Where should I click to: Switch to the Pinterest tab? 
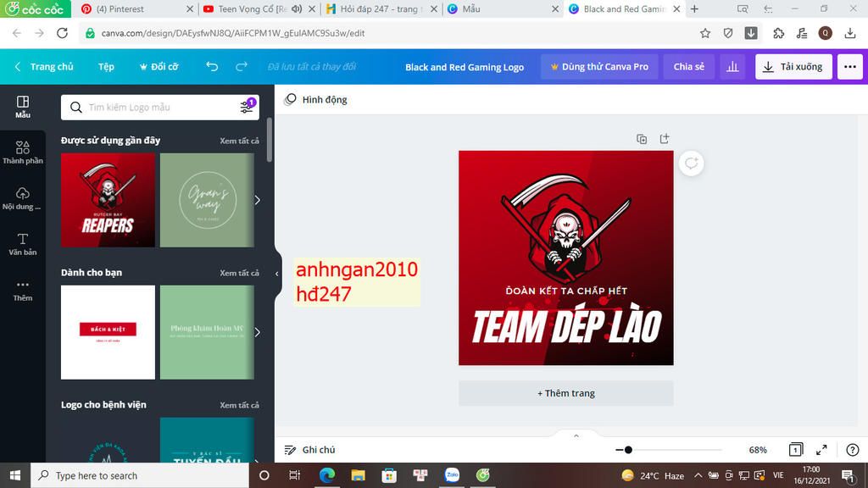pos(137,8)
